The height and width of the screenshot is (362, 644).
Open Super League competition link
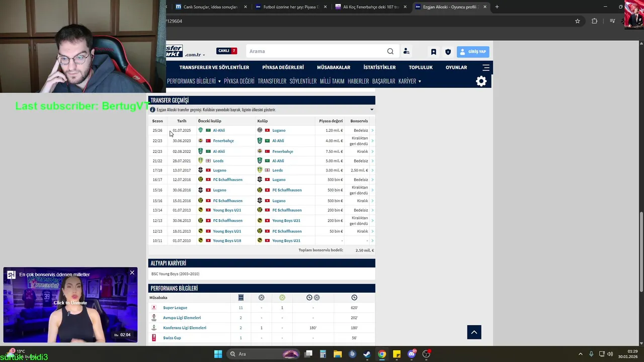[175, 308]
